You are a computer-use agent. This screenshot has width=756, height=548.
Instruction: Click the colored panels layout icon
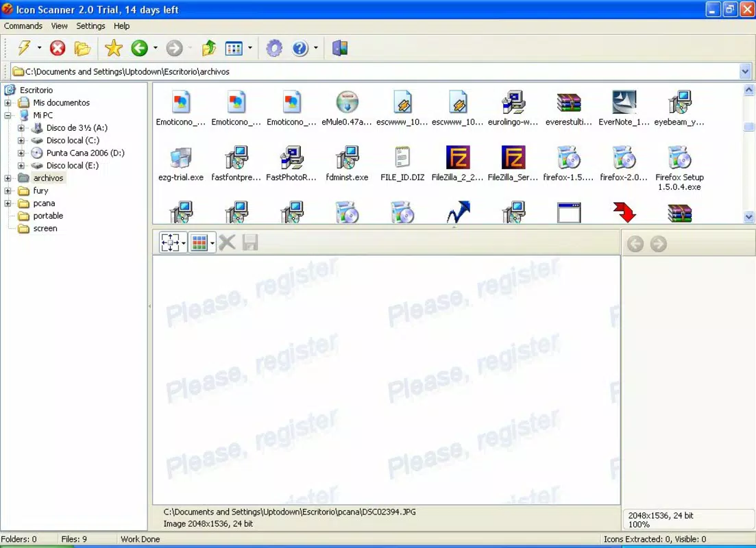point(340,48)
